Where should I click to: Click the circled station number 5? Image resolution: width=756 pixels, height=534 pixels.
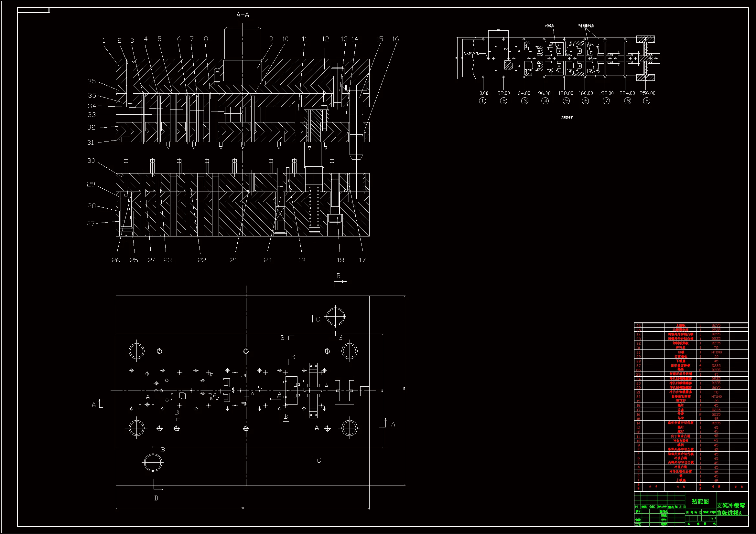click(566, 101)
